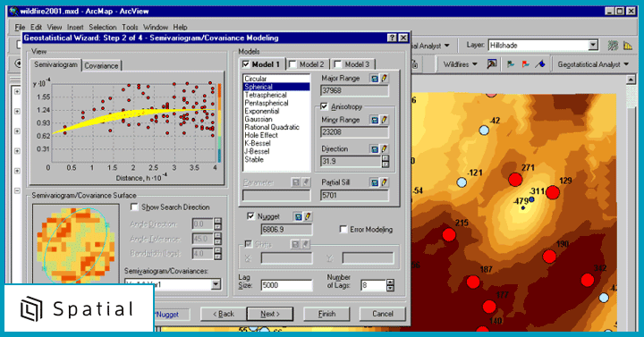Switch to the Covariance tab
The height and width of the screenshot is (337, 644).
[x=101, y=65]
